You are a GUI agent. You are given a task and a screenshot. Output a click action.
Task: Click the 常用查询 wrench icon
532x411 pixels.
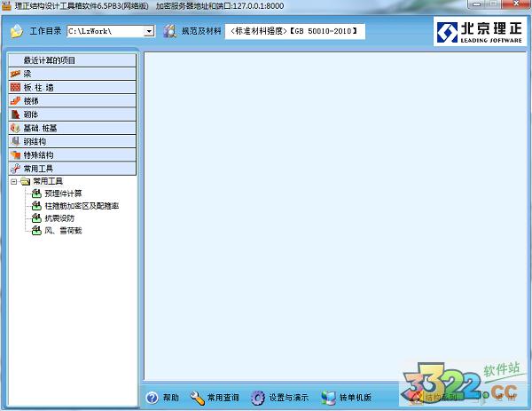(198, 398)
